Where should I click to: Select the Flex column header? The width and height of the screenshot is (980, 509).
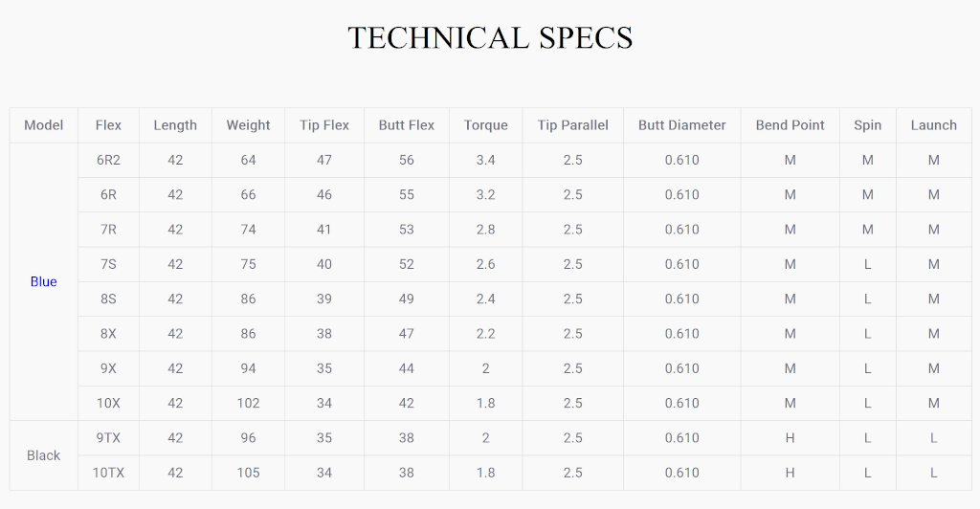108,125
